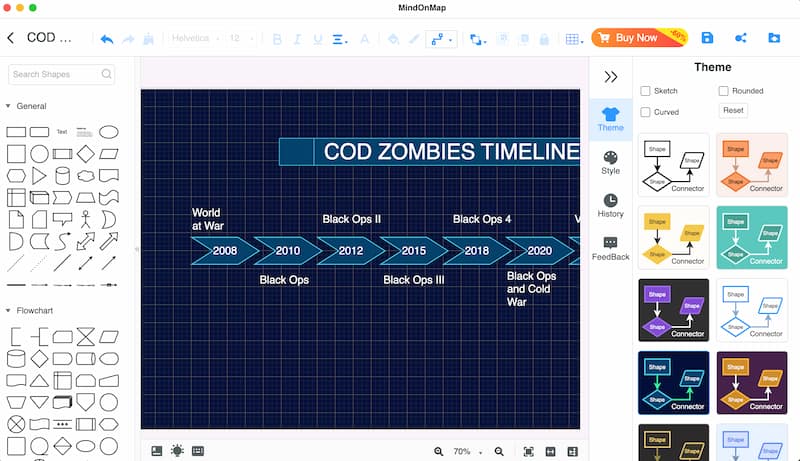Open the text alignment dropdown
Viewport: 800px width, 461px height.
pos(340,39)
